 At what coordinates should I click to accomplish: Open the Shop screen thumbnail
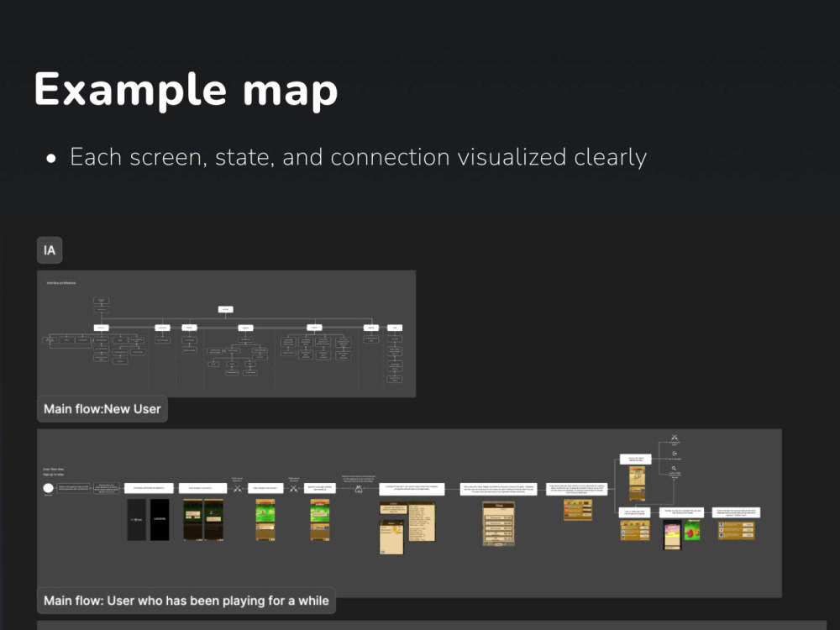click(x=499, y=524)
